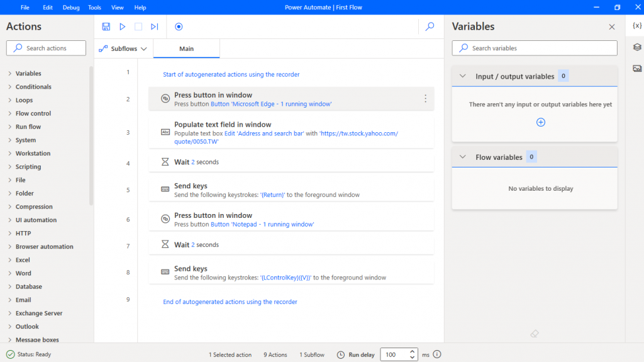The height and width of the screenshot is (362, 644).
Task: Click hourglass icon of Wait on line 7
Action: [165, 244]
